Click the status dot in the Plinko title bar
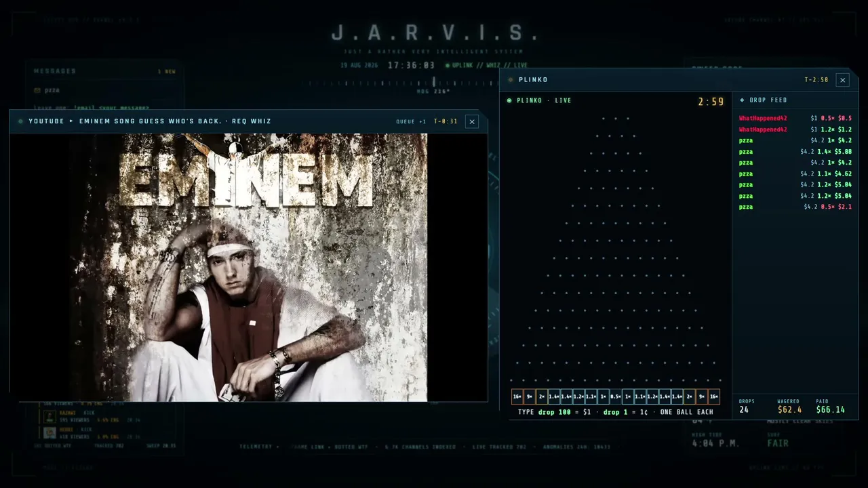The width and height of the screenshot is (868, 488). [x=511, y=80]
